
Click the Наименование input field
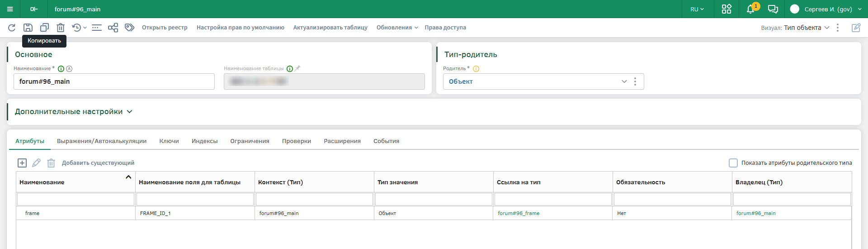[x=114, y=81]
